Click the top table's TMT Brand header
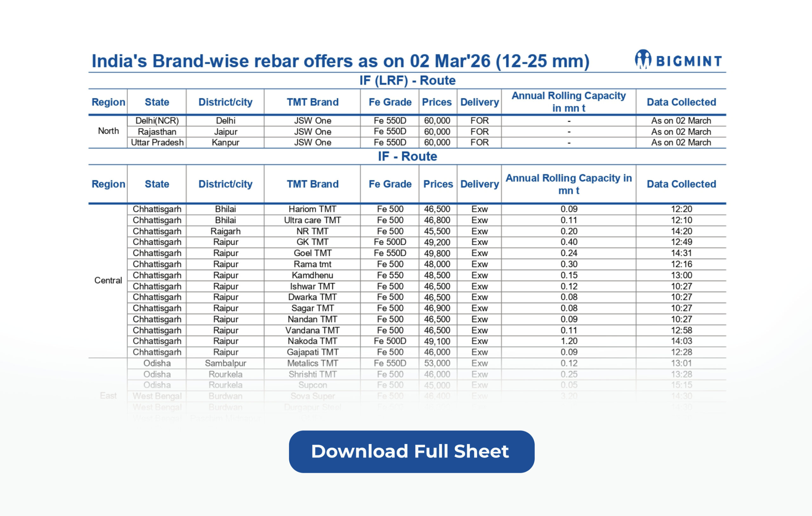812x516 pixels. [312, 102]
